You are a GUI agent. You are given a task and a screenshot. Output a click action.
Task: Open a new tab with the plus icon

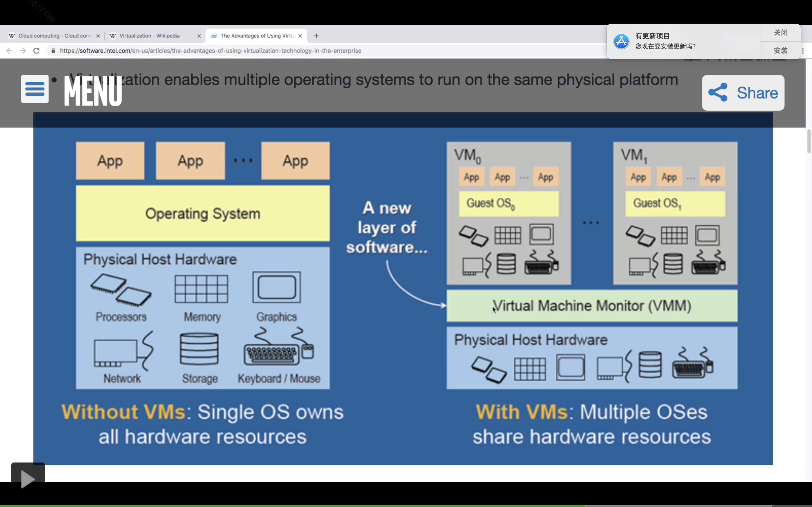[316, 36]
